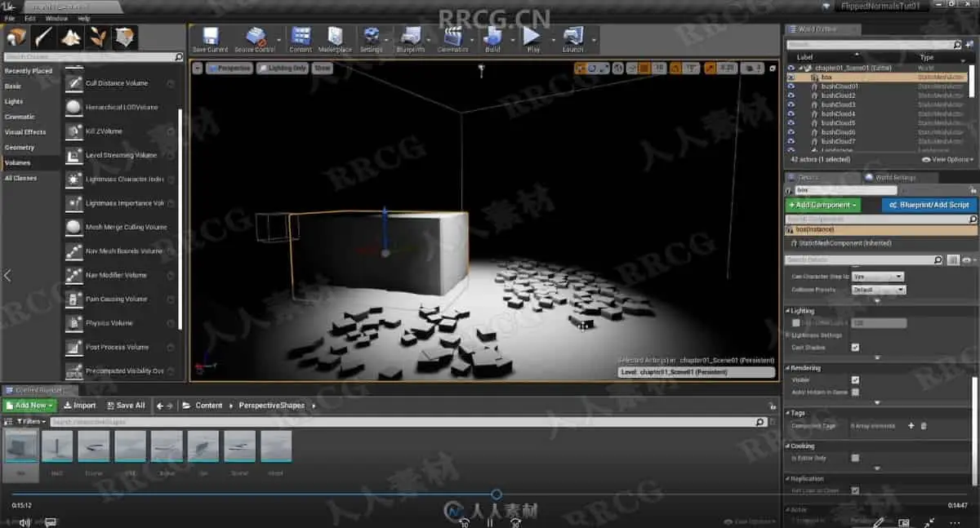Click the video player volume speaker icon
This screenshot has height=528, width=980.
coord(24,522)
